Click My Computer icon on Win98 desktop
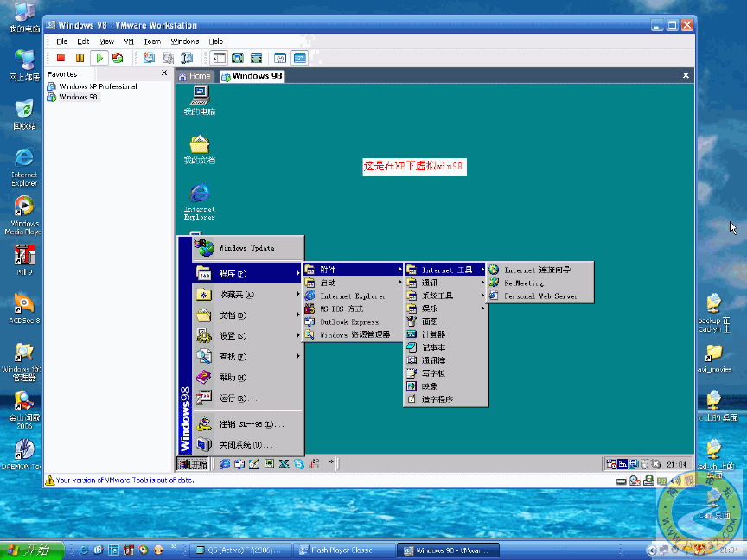 [200, 100]
